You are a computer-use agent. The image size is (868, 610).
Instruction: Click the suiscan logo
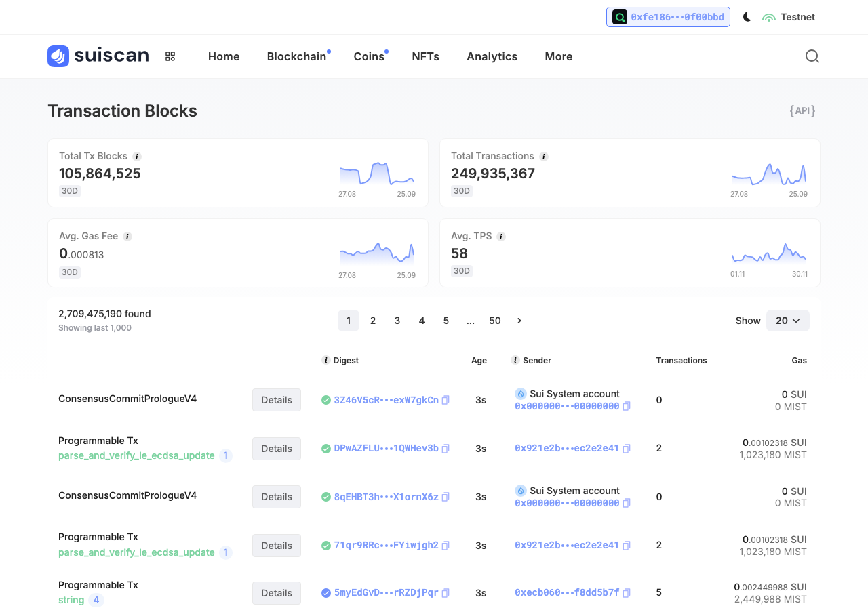[98, 56]
